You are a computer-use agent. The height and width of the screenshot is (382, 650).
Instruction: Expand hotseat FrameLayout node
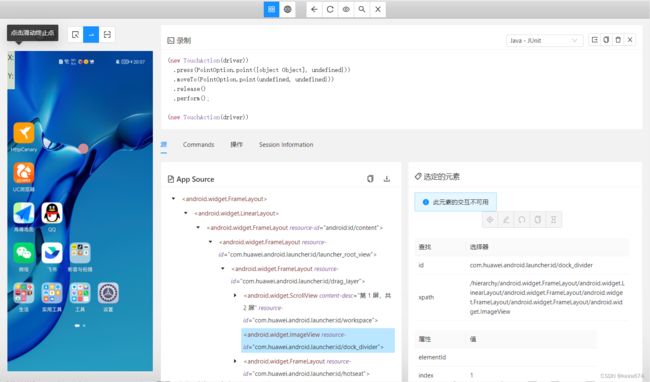(235, 361)
